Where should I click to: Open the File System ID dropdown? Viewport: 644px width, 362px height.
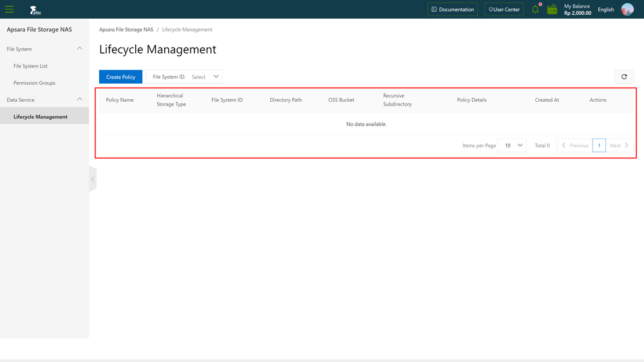coord(184,77)
